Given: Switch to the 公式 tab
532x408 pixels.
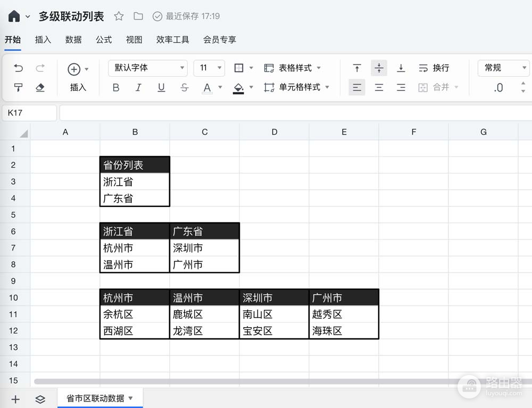Looking at the screenshot, I should click(x=104, y=40).
